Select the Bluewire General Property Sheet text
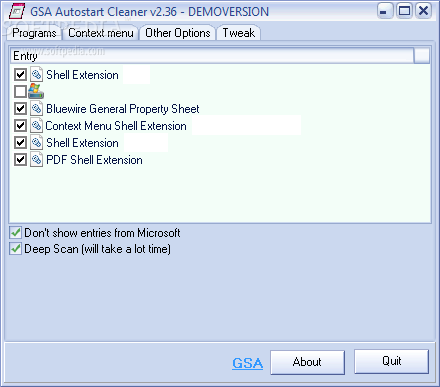This screenshot has width=440, height=387. [123, 109]
